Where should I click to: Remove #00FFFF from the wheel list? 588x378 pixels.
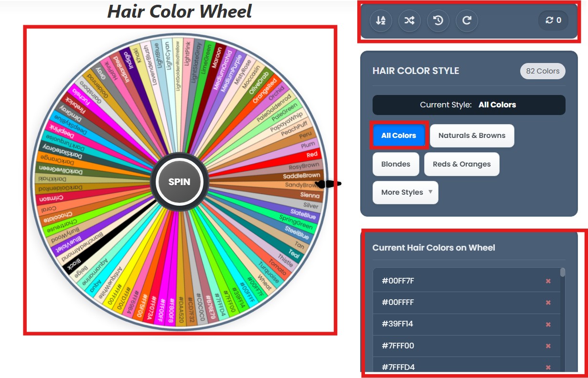tap(548, 303)
